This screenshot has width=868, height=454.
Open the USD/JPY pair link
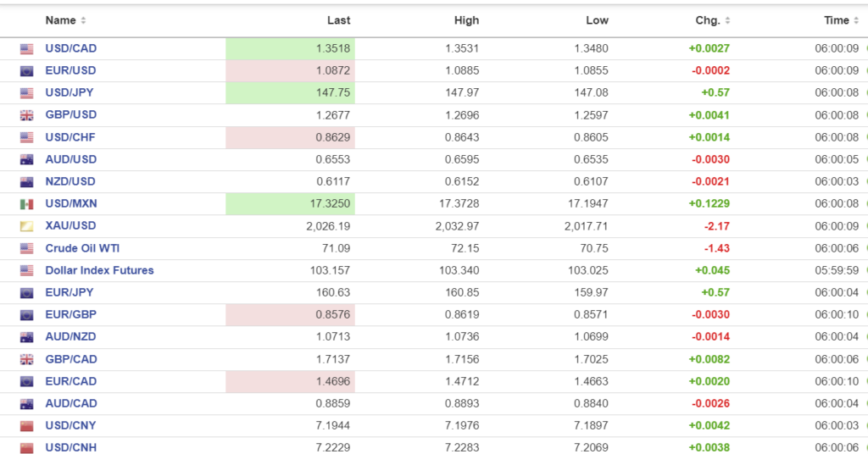point(70,93)
